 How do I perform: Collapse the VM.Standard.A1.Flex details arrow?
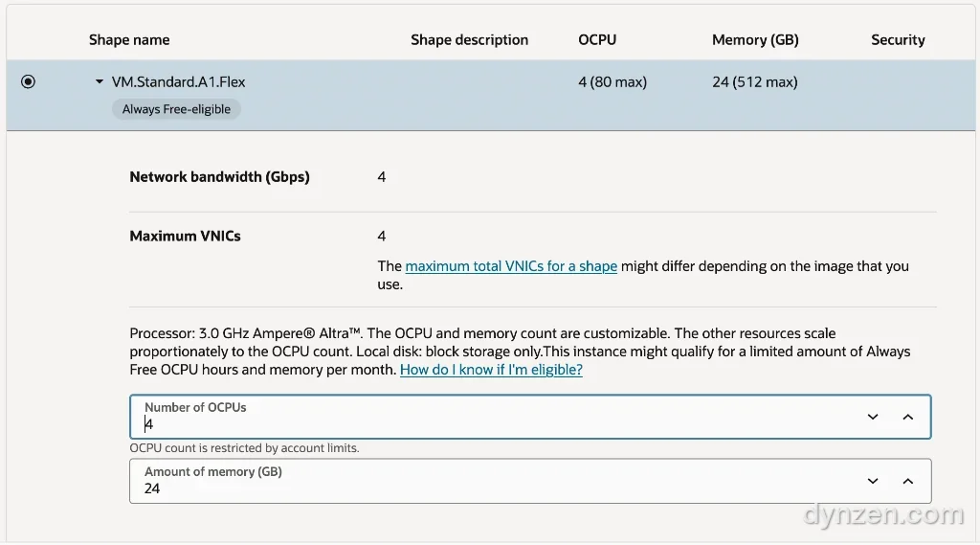pyautogui.click(x=99, y=82)
